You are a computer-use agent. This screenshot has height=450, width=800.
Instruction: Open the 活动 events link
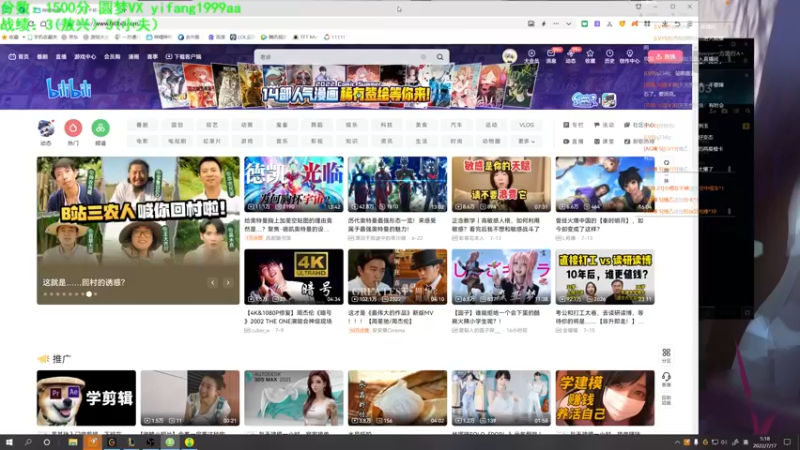(x=604, y=125)
